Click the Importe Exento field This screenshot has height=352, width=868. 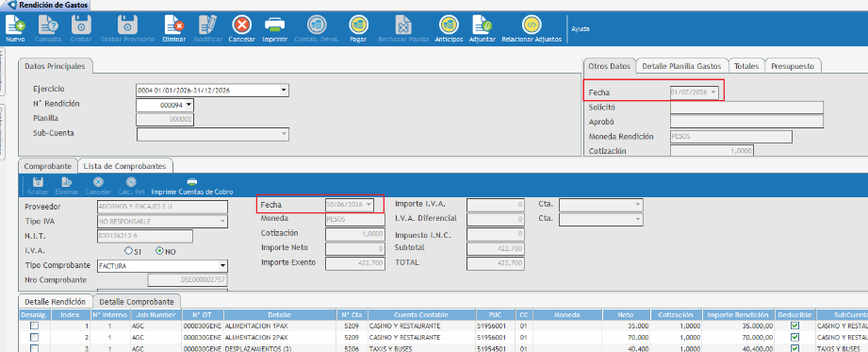coord(355,263)
